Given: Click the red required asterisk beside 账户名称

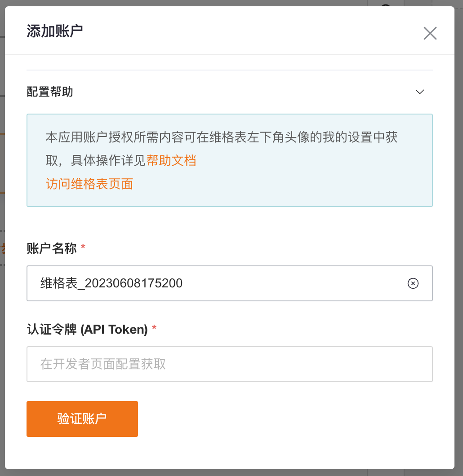Looking at the screenshot, I should point(83,247).
